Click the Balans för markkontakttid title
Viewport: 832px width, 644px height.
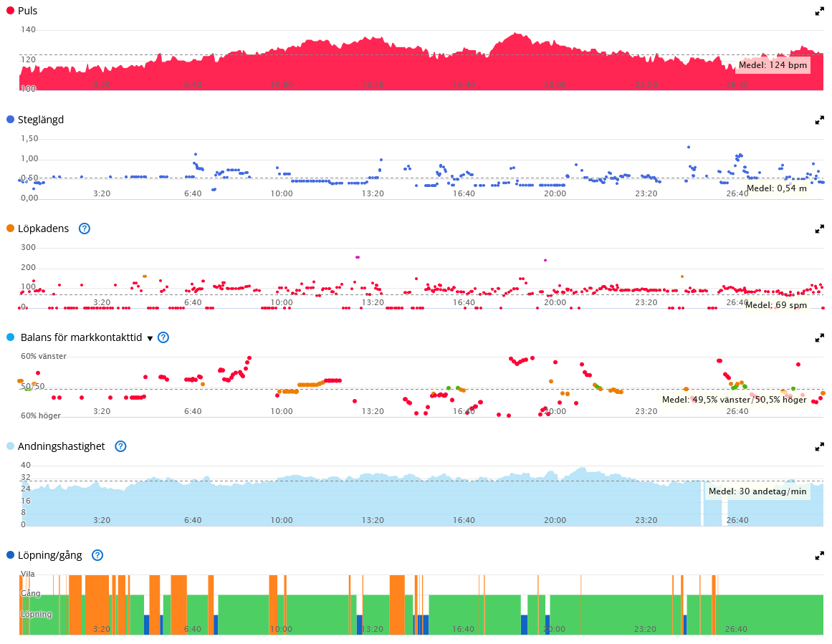[x=81, y=337]
